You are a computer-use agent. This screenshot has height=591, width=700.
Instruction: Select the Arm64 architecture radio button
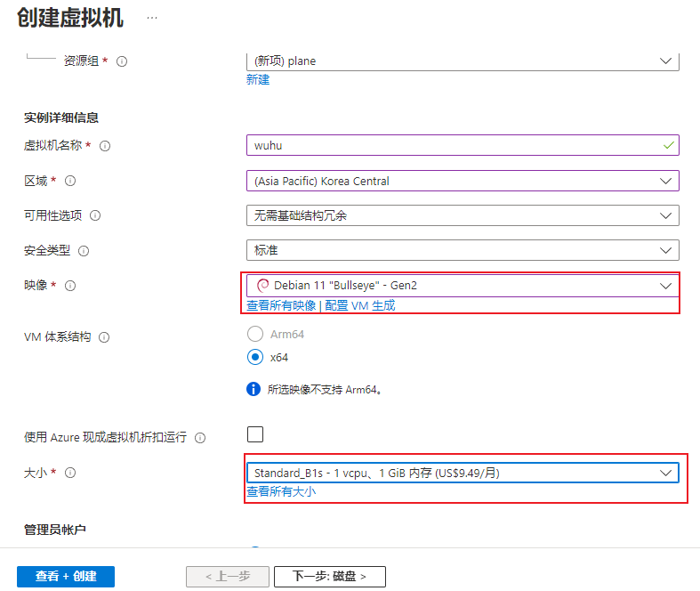[255, 334]
